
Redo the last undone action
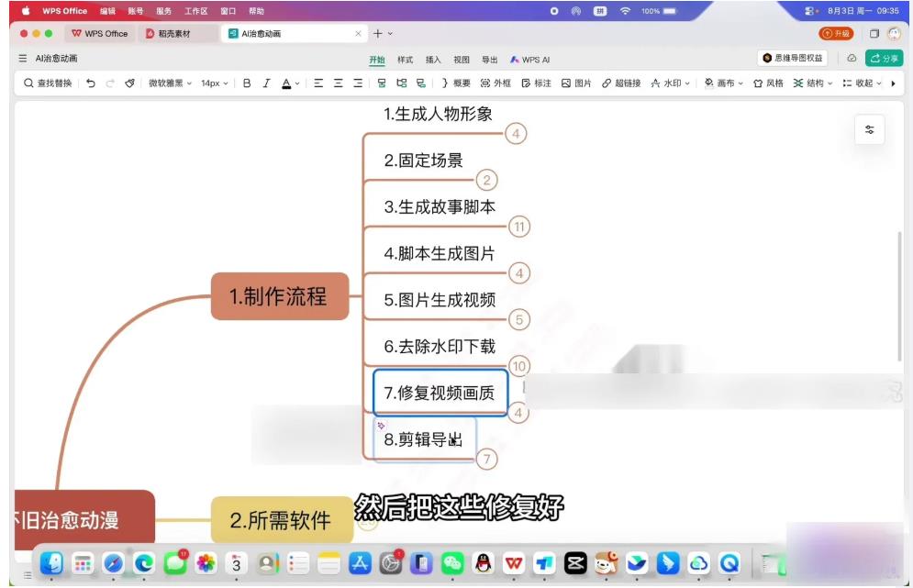point(110,83)
